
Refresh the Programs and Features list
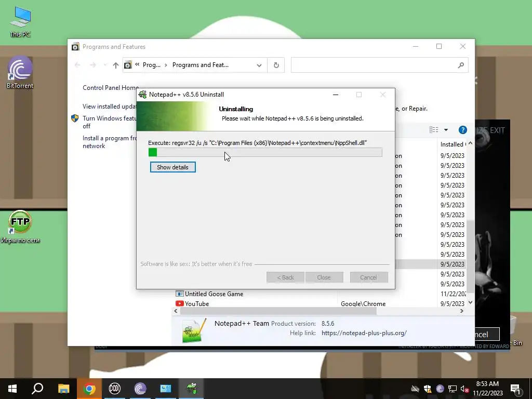click(x=276, y=65)
